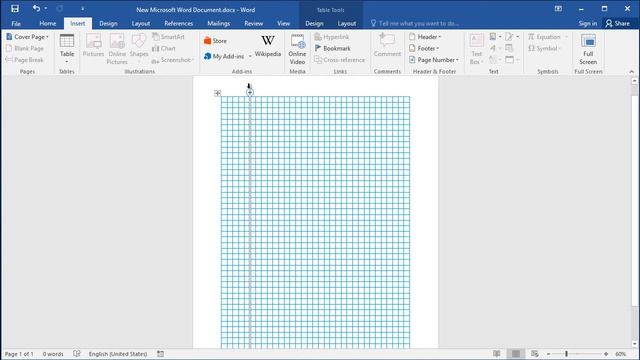Switch to the View tab
Screen dimensions: 640x360
[283, 24]
